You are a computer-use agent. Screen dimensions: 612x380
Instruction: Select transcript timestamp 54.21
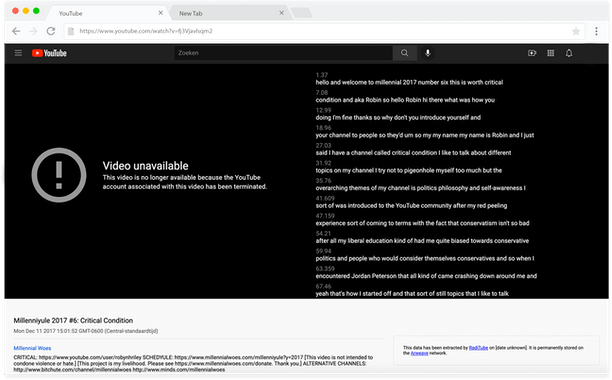(323, 233)
